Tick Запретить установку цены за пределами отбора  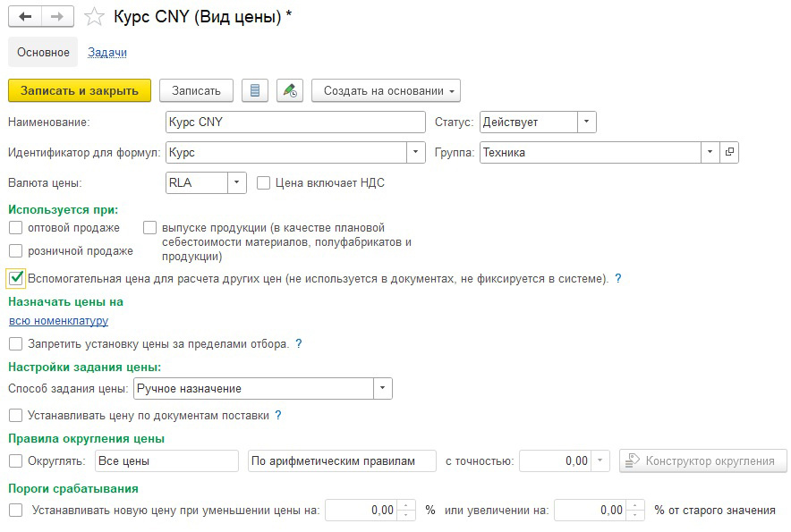pos(15,344)
